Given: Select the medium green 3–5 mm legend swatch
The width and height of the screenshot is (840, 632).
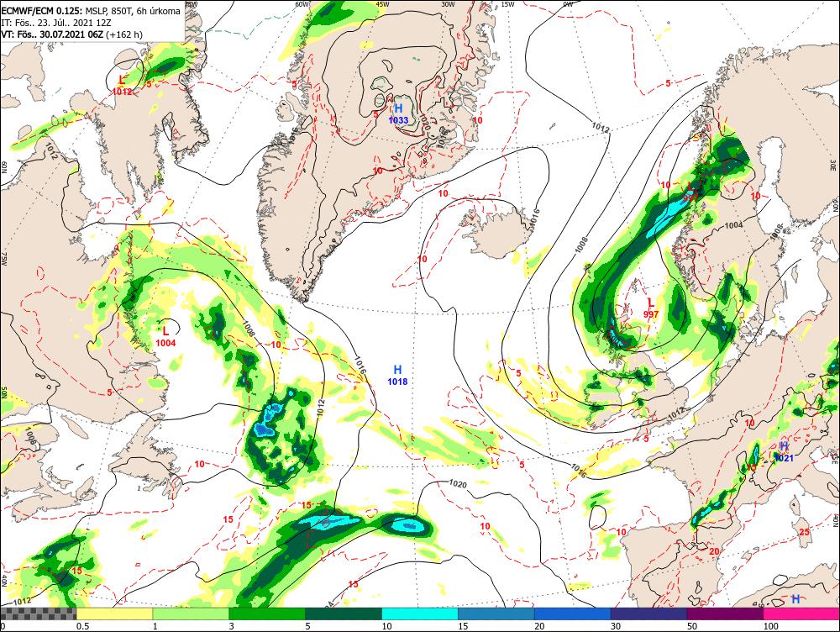Looking at the screenshot, I should click(267, 614).
